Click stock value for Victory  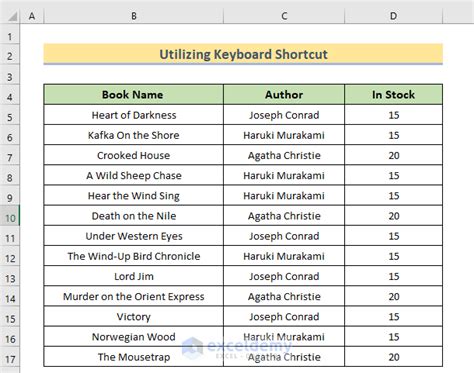394,317
